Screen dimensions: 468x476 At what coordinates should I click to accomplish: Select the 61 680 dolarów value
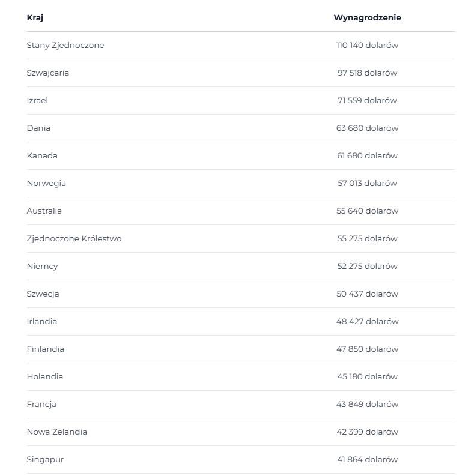tap(367, 155)
